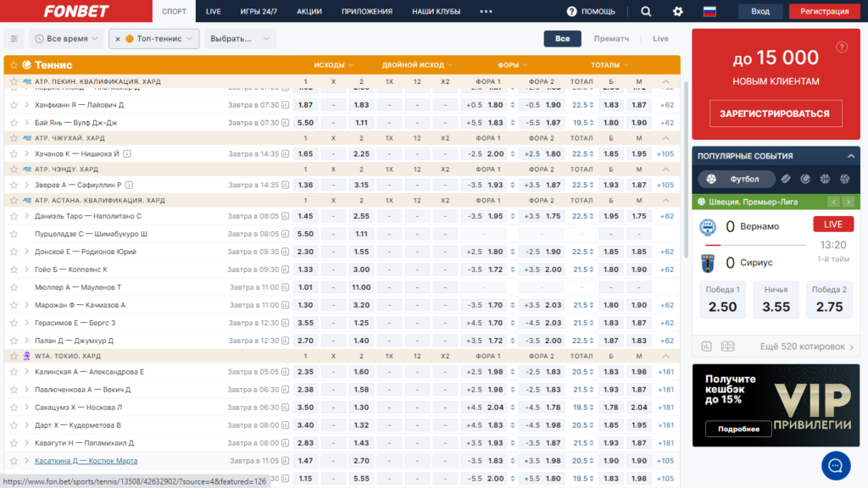Star the Бай Янь — Вулф Дж-Дж match
Screen dimensions: 868x488
14,123
